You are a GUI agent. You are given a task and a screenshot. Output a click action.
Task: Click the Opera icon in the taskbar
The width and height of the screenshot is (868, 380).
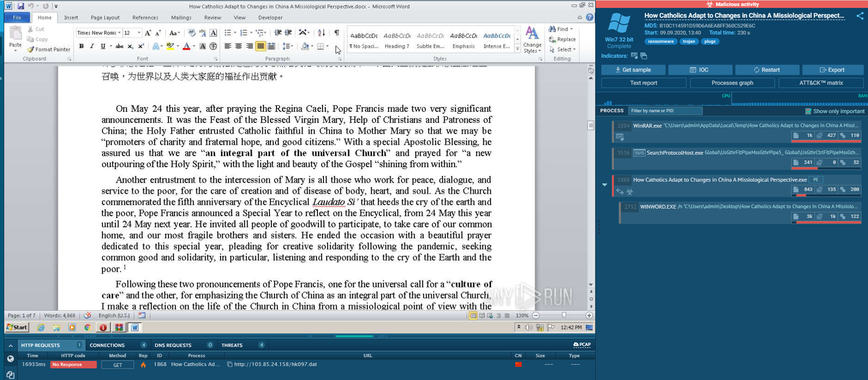103,327
